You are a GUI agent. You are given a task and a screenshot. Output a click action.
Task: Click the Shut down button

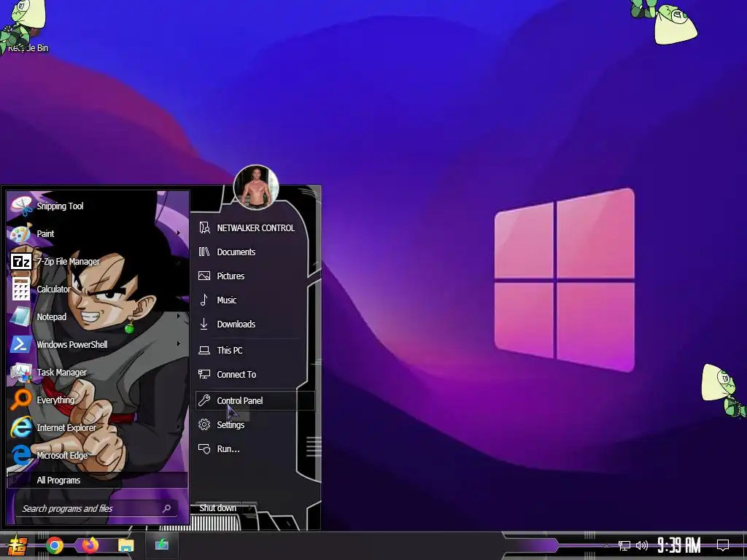pyautogui.click(x=217, y=508)
